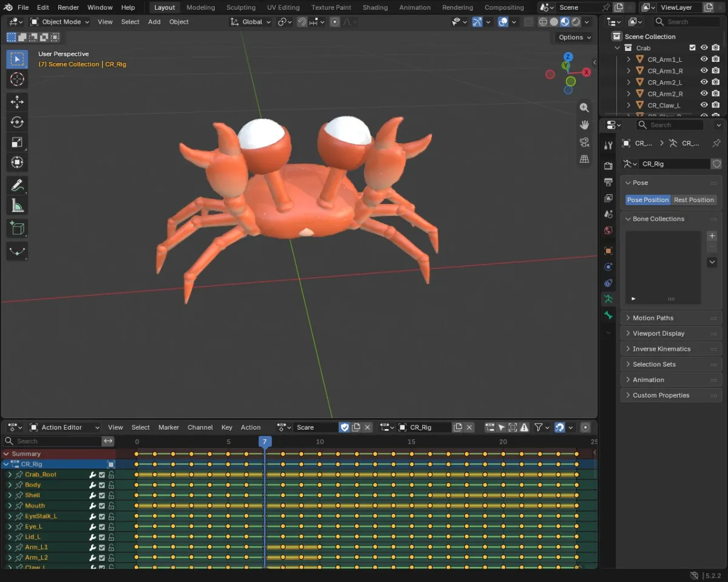Activate the Select Box tool
This screenshot has height=582, width=728.
tap(17, 59)
